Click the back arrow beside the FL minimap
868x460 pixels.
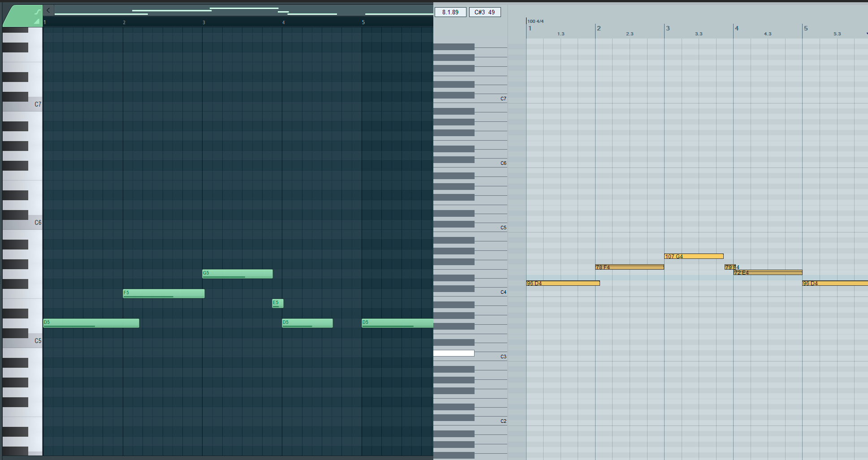[x=48, y=10]
